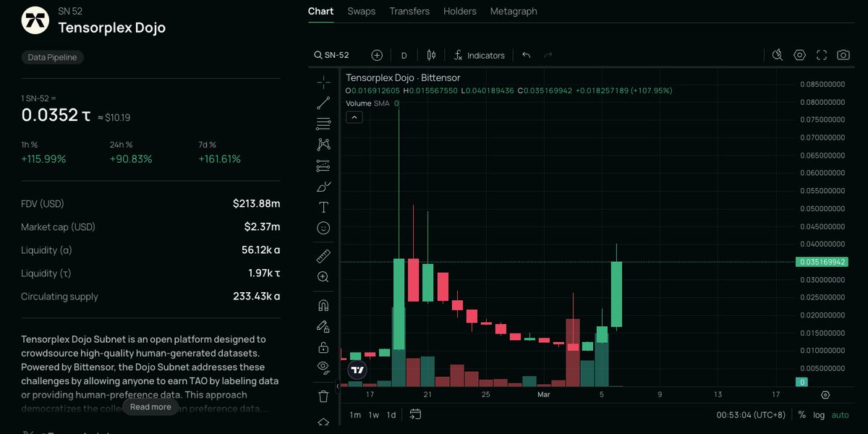Open the emoji icons tool
The image size is (868, 434).
323,228
